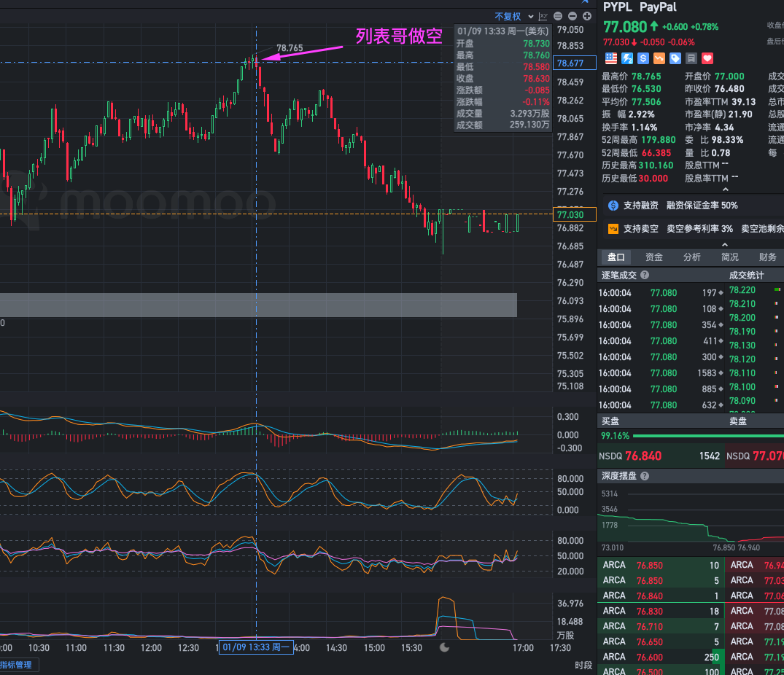Collapse the margin and short info chevron
This screenshot has width=784, height=675.
coord(725,245)
